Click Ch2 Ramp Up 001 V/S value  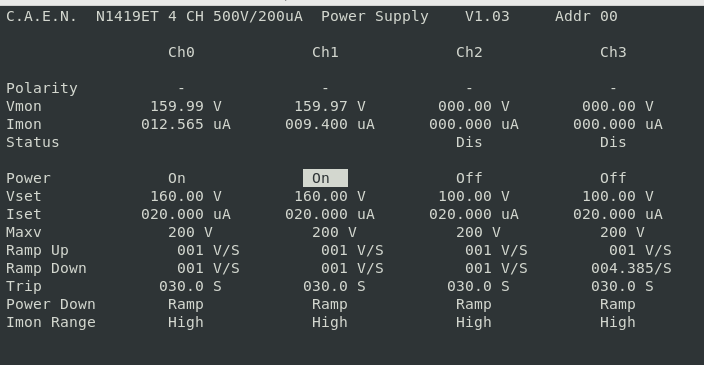pyautogui.click(x=497, y=250)
